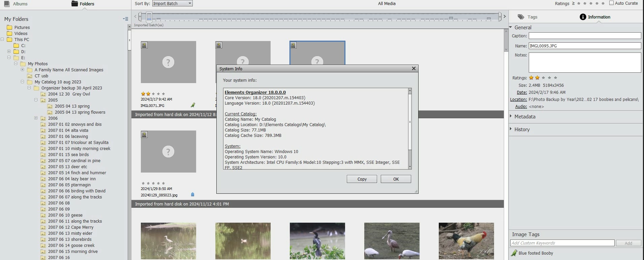The image size is (644, 260).
Task: Filter by one star in top Ratings bar
Action: coord(579,3)
